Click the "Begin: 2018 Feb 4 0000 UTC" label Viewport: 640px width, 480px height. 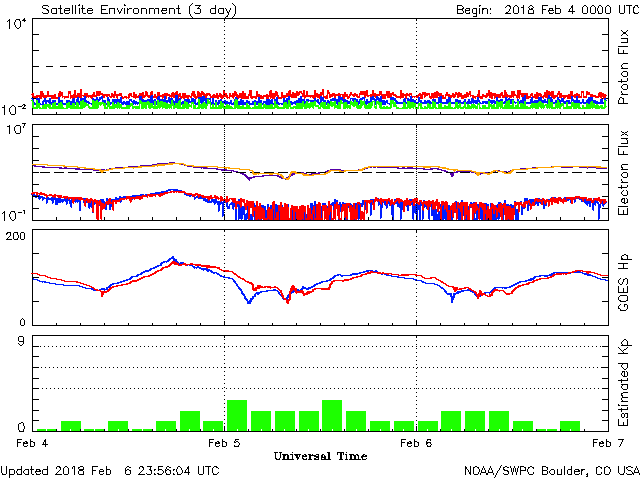click(x=548, y=10)
